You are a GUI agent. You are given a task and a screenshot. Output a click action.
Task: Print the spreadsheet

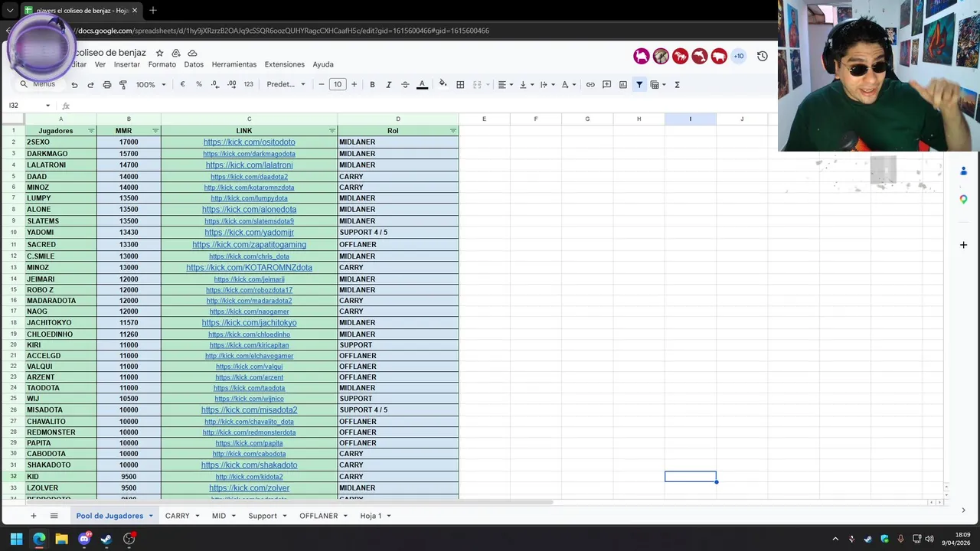(x=107, y=85)
